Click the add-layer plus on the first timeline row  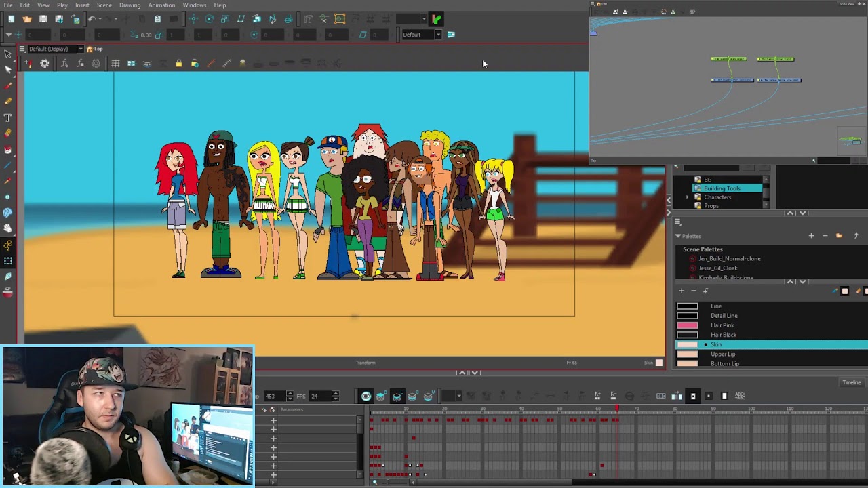(x=273, y=420)
